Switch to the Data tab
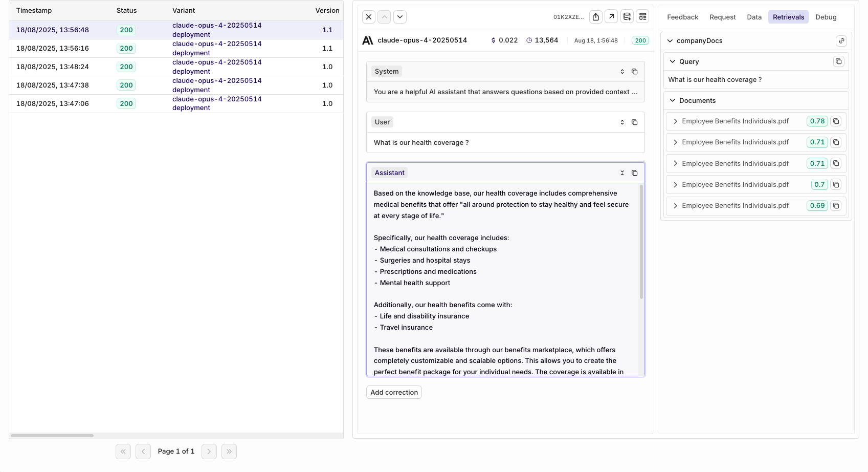This screenshot has width=868, height=472. pos(754,17)
